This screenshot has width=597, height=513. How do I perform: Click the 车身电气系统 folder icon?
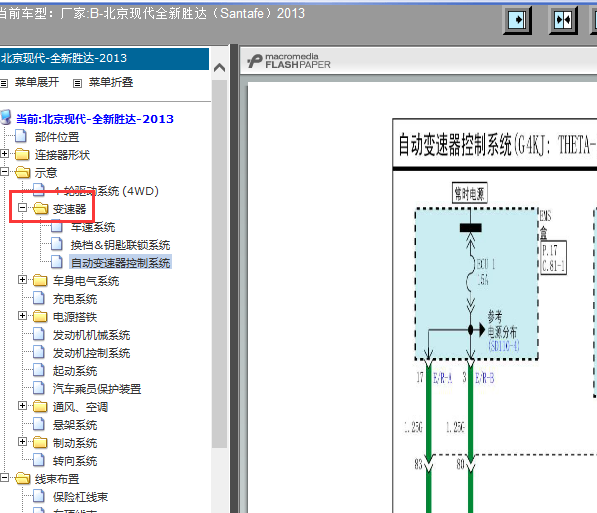point(40,280)
